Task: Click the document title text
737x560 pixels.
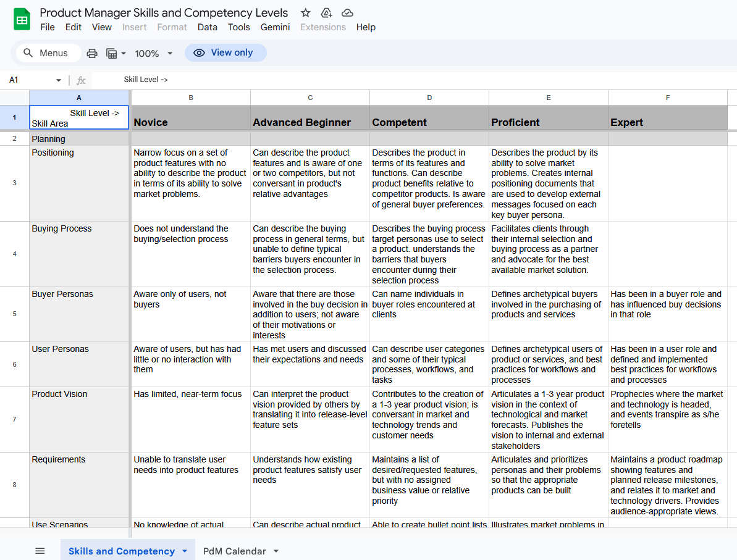Action: (164, 13)
